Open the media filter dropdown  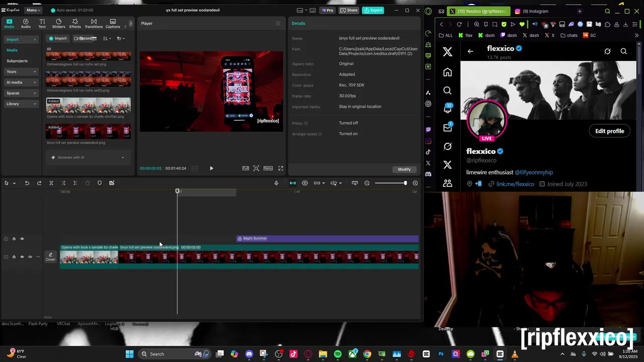click(x=120, y=38)
